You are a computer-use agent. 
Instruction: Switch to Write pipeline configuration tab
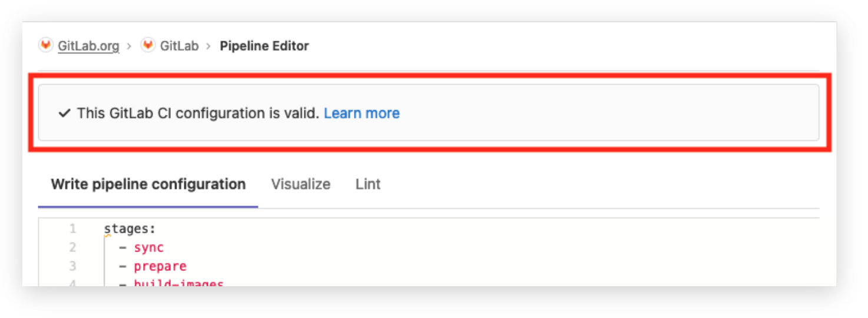pyautogui.click(x=148, y=184)
